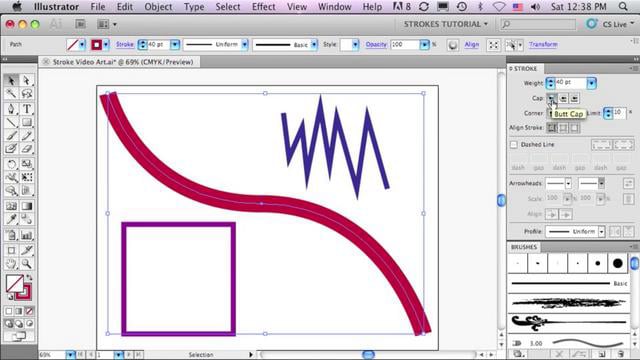640x360 pixels.
Task: Open Uniform width profile dropdown in control bar
Action: coord(244,44)
